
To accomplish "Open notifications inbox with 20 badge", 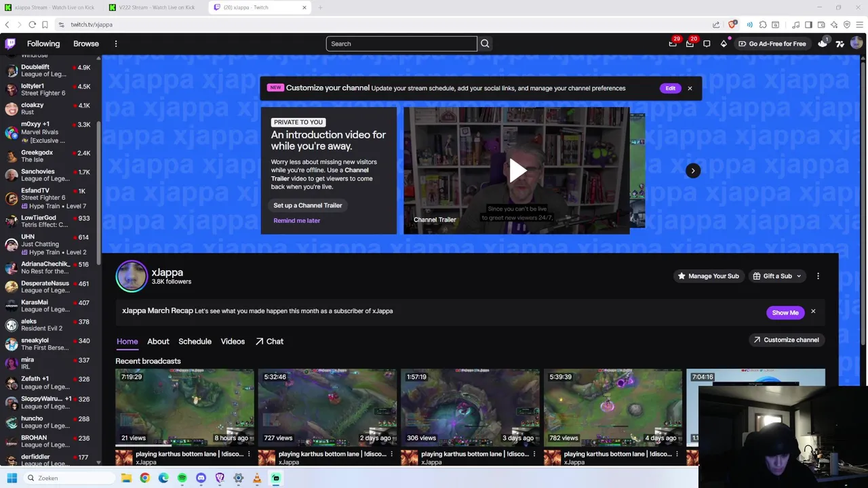I will (x=690, y=44).
